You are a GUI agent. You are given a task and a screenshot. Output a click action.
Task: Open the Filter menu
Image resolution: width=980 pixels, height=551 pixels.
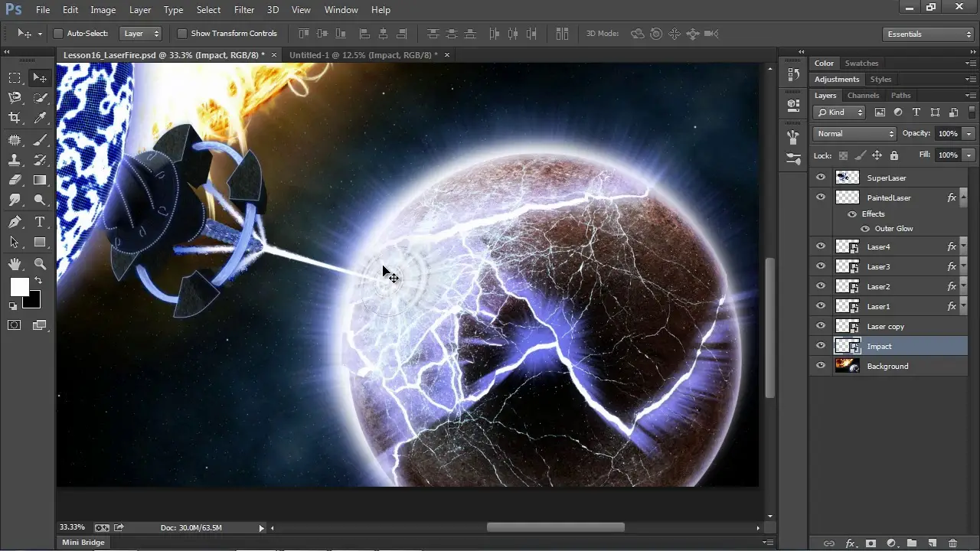pyautogui.click(x=244, y=10)
